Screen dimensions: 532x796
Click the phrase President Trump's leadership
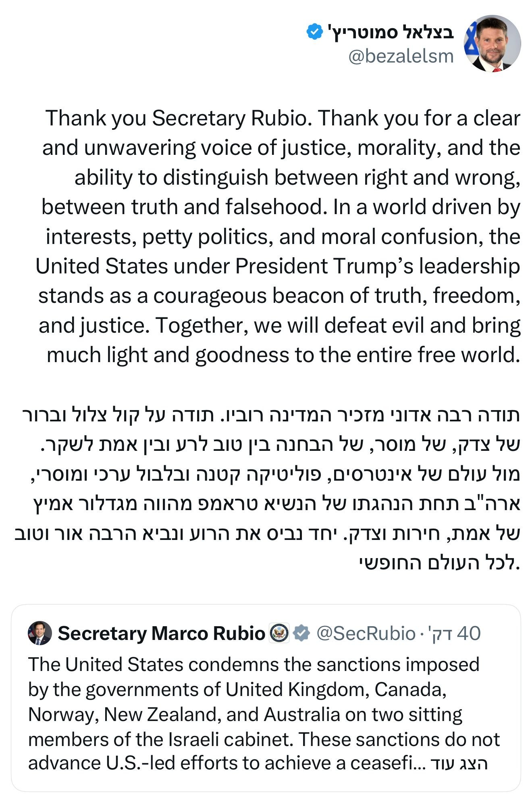[x=377, y=266]
